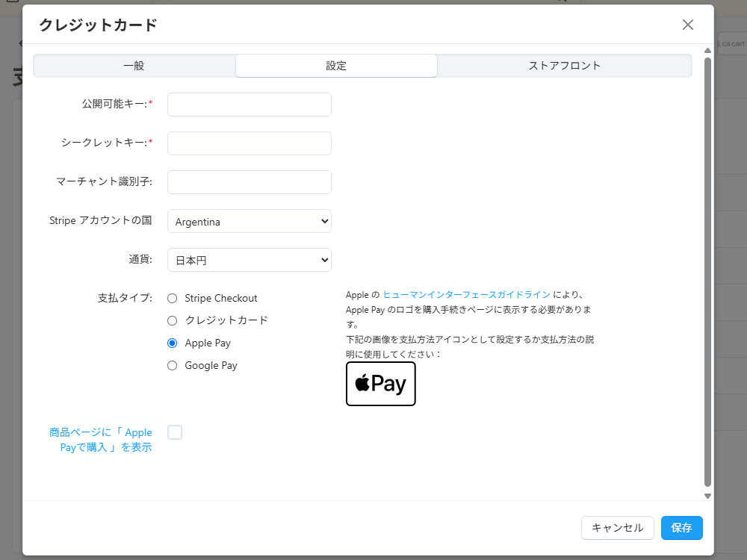Select クレジットカード payment type radio
747x560 pixels.
pos(173,321)
